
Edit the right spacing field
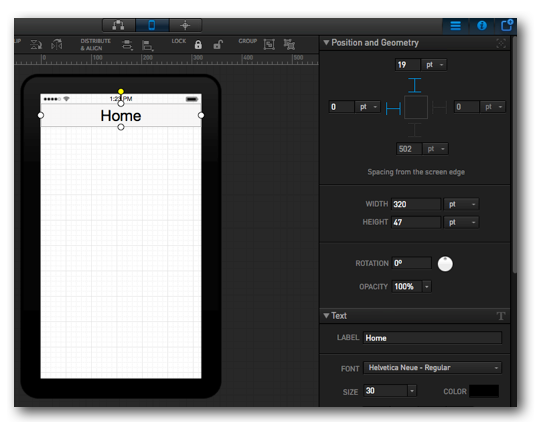(x=466, y=107)
